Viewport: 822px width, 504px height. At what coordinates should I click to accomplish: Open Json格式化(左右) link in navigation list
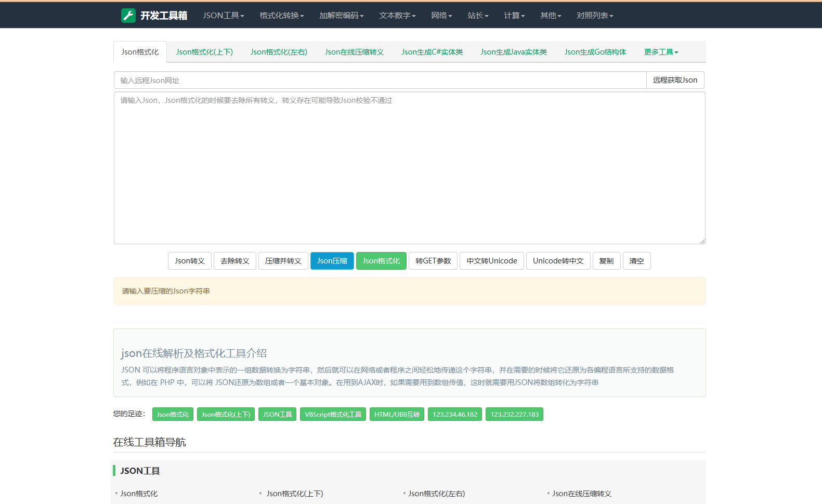pyautogui.click(x=437, y=494)
